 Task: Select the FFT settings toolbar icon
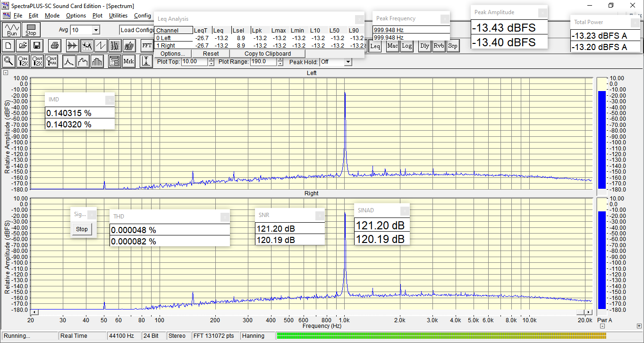tap(147, 45)
